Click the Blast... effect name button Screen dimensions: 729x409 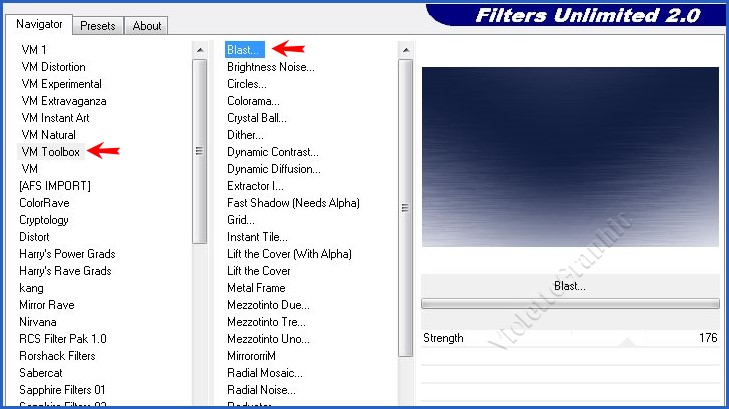[x=570, y=286]
